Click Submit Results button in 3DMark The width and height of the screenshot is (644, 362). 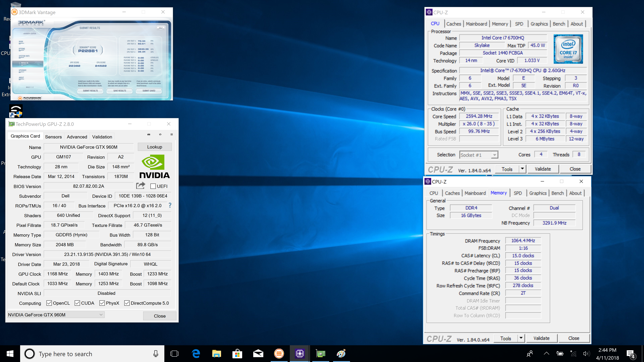click(90, 91)
